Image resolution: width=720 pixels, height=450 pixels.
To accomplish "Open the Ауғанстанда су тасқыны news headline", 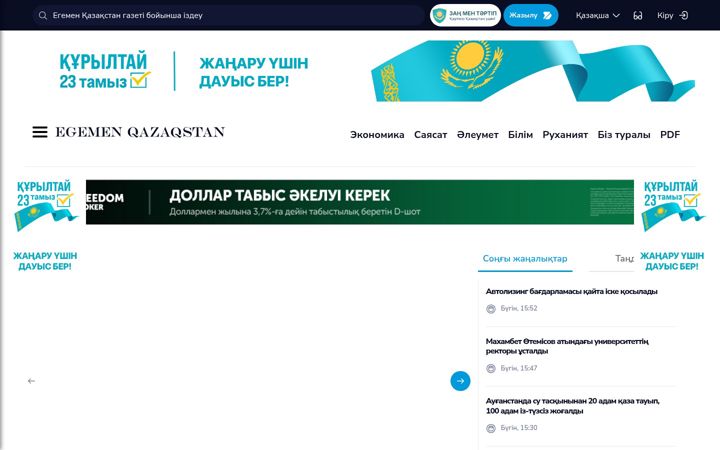I will click(x=573, y=406).
